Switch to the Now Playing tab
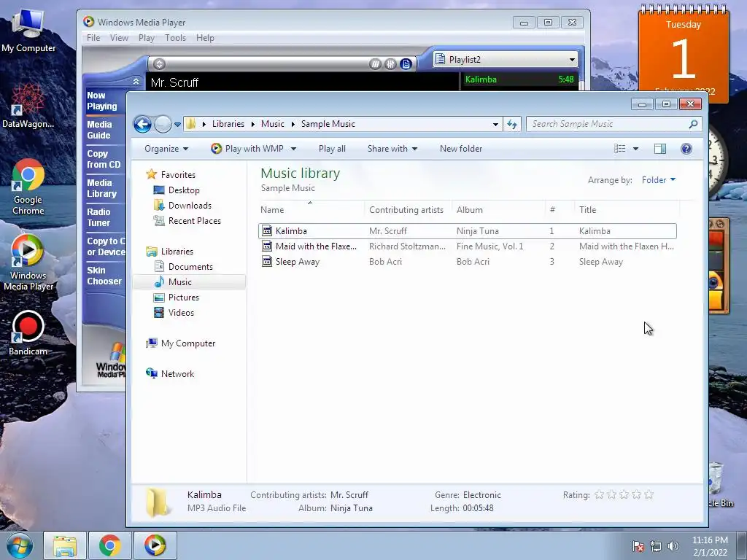 click(x=102, y=101)
